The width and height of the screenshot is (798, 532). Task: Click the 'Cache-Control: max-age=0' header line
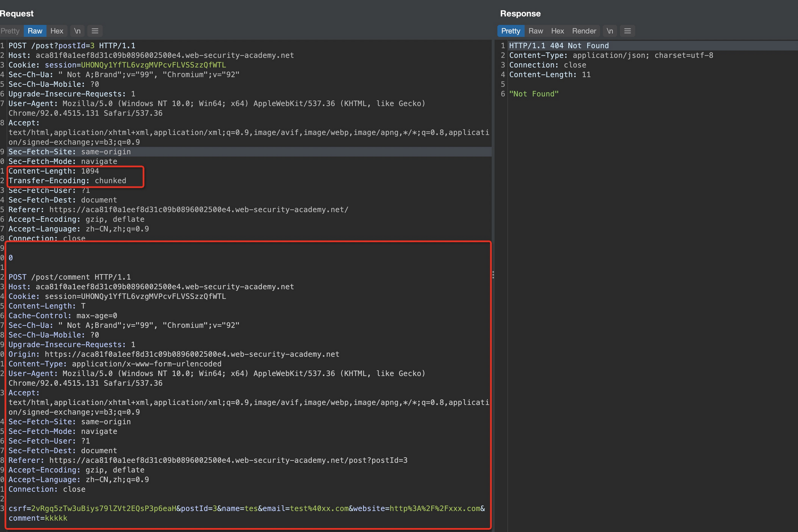(x=63, y=316)
